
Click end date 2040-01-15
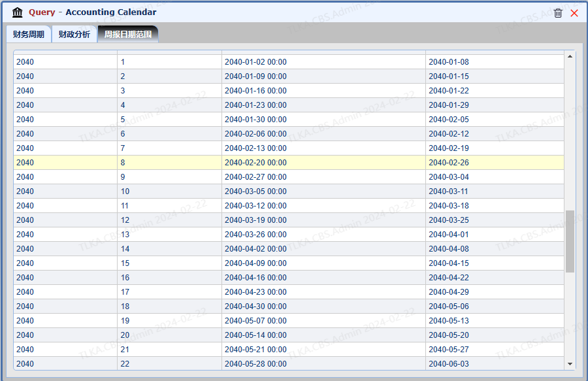(495, 76)
